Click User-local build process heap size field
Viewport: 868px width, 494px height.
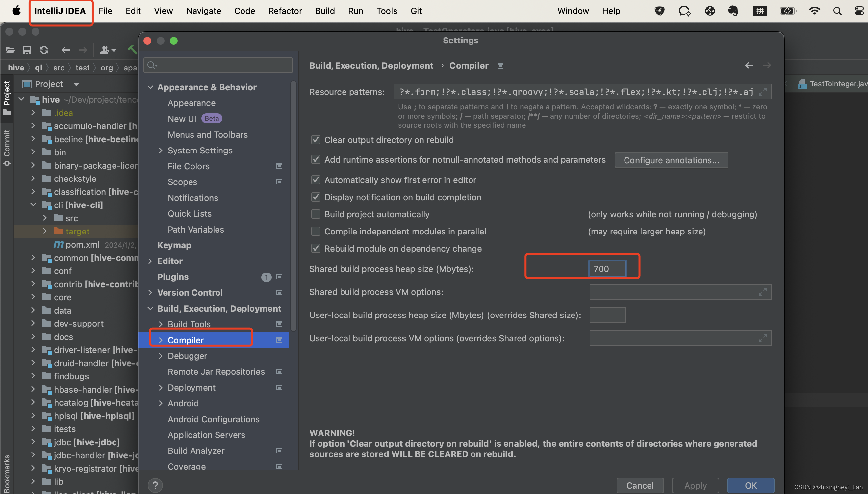(x=607, y=315)
